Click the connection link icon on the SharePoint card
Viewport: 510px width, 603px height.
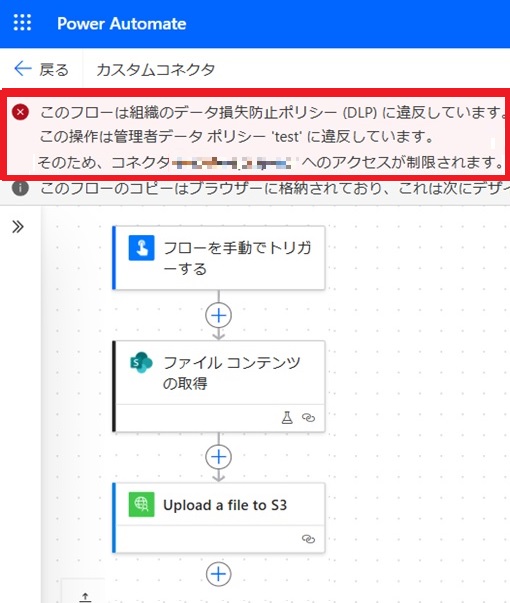308,418
